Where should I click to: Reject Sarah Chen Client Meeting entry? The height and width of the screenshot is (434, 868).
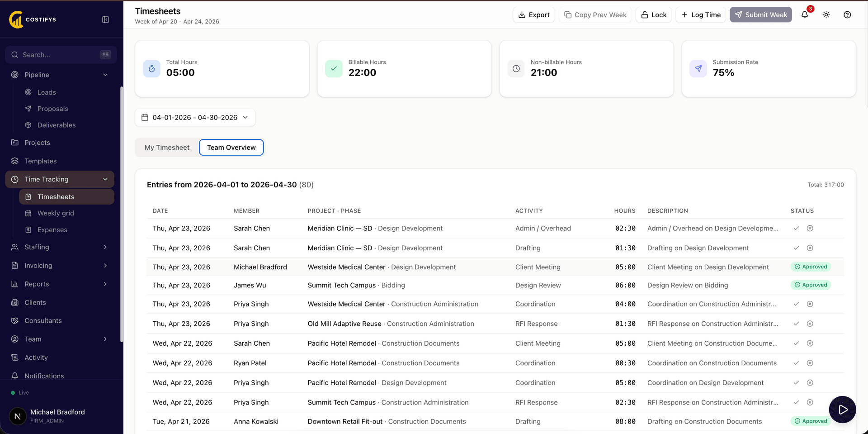pos(810,343)
